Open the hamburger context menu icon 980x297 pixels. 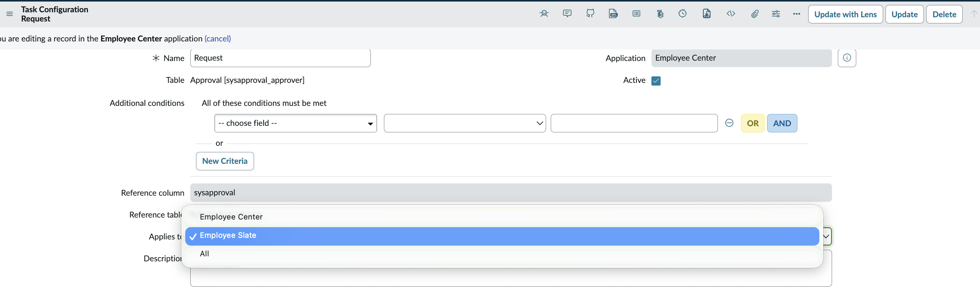pos(10,14)
